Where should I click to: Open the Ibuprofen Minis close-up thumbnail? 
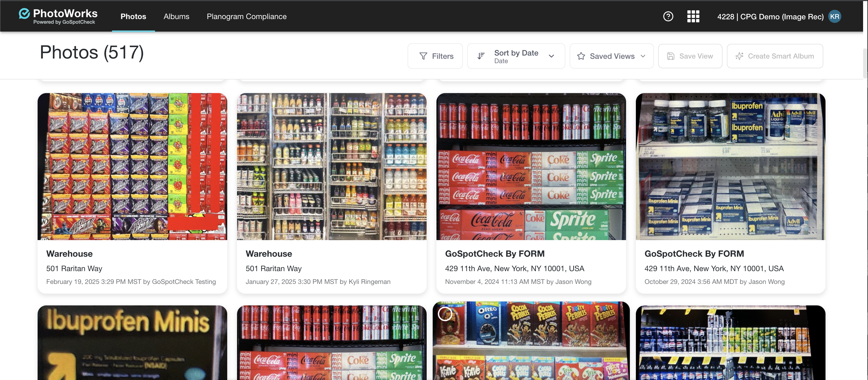click(132, 343)
